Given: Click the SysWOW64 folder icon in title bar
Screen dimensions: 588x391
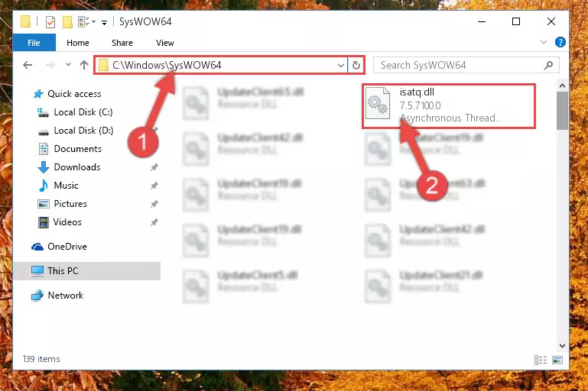Looking at the screenshot, I should tap(25, 21).
